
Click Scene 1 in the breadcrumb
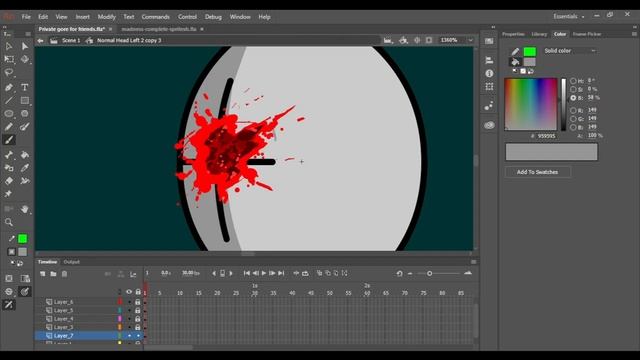click(71, 40)
